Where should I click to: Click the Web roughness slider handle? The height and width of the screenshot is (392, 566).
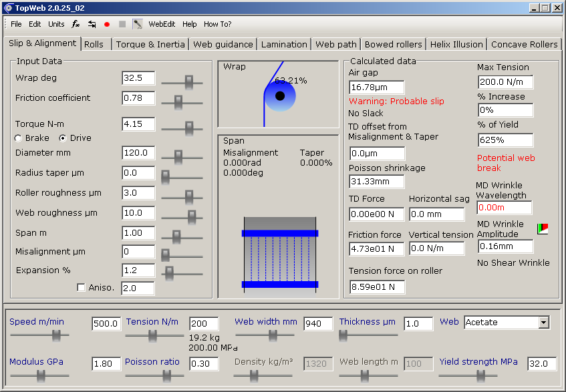192,218
